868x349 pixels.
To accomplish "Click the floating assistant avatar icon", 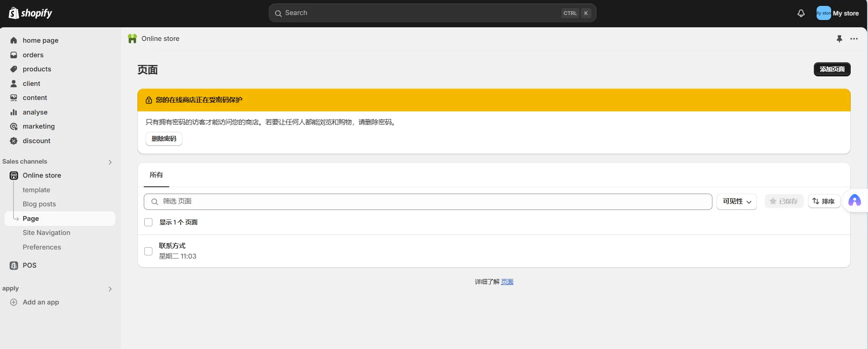I will coord(854,200).
